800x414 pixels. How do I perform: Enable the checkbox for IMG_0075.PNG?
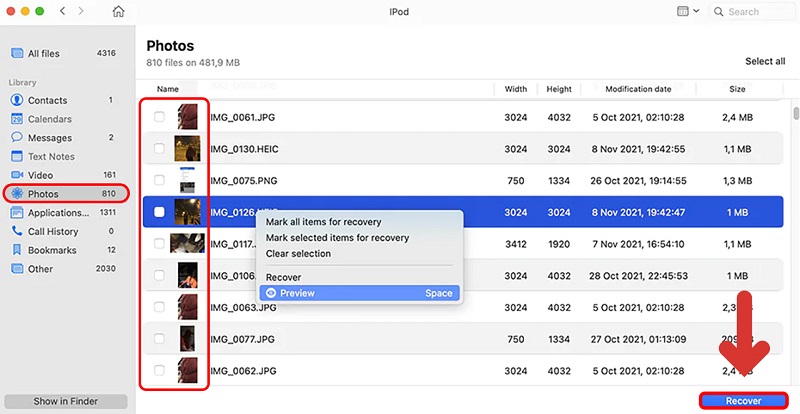[159, 181]
